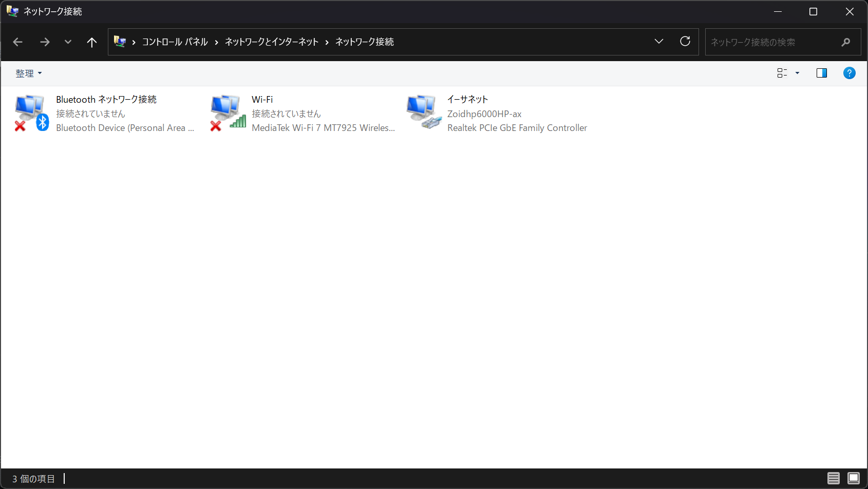
Task: Select the Wi-Fi adapter icon
Action: pos(228,112)
